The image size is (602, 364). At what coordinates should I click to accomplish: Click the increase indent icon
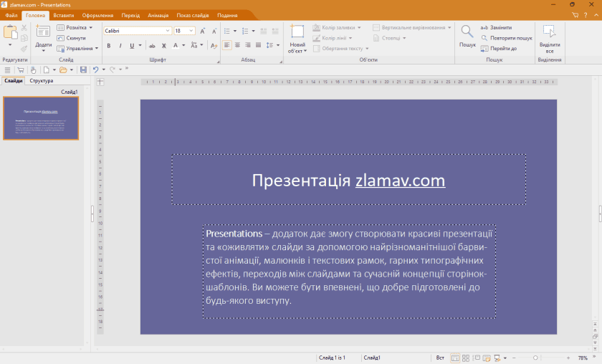pyautogui.click(x=275, y=31)
